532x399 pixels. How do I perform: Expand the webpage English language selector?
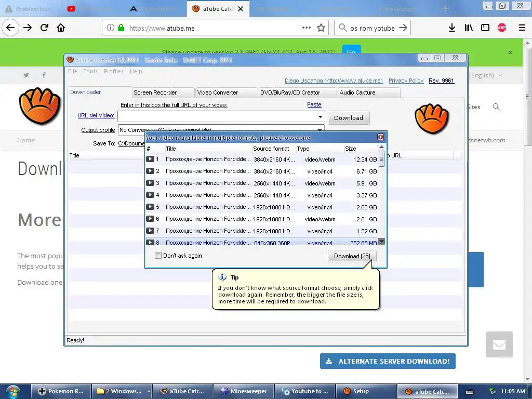tap(486, 75)
